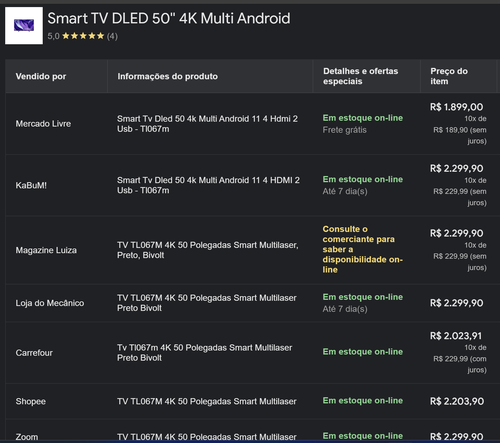Select the Preço do item column header
The height and width of the screenshot is (443, 500).
[x=449, y=76]
